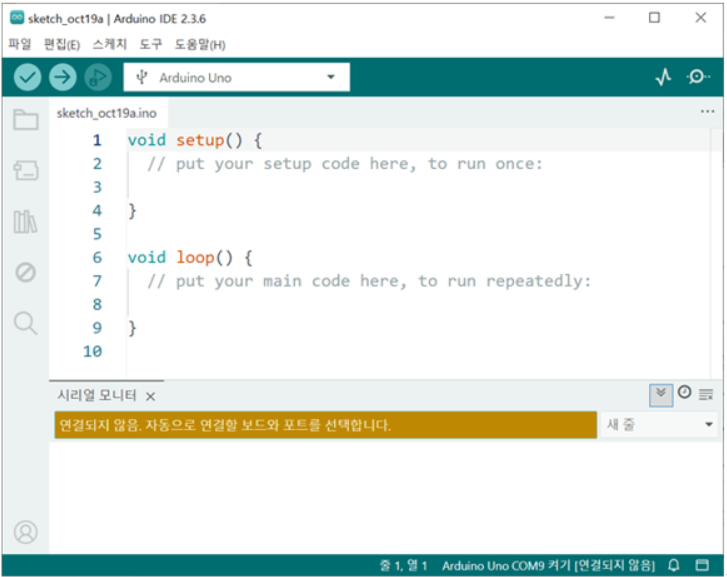This screenshot has width=727, height=577.
Task: Click the Verify checkmark button
Action: (27, 77)
